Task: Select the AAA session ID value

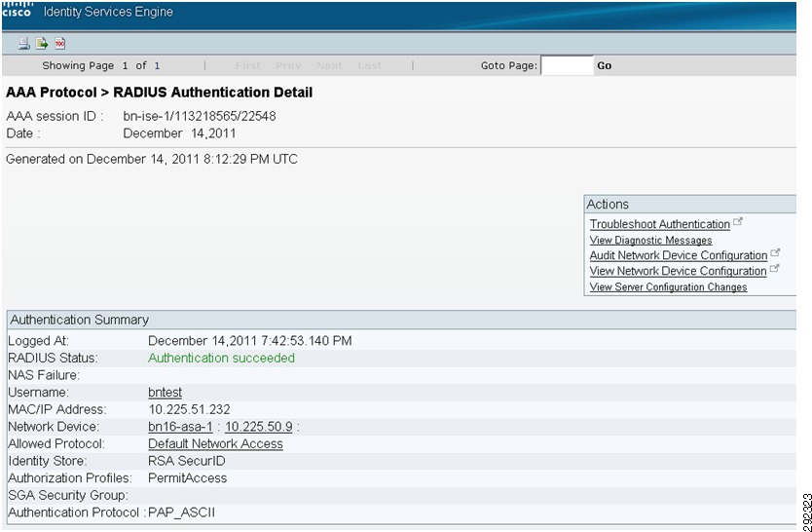Action: tap(200, 116)
